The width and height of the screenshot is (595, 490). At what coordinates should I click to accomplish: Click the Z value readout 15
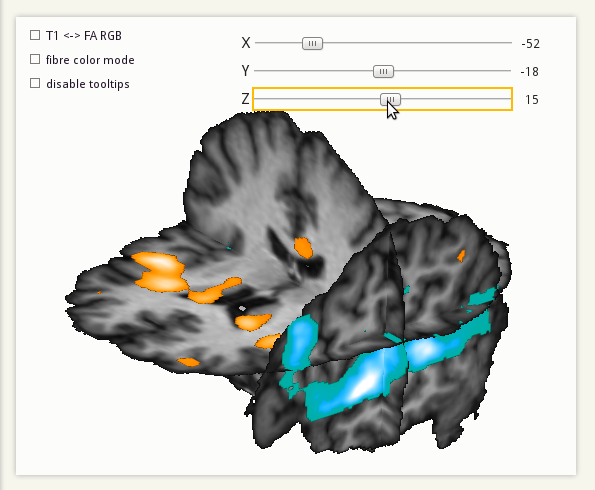pos(532,100)
